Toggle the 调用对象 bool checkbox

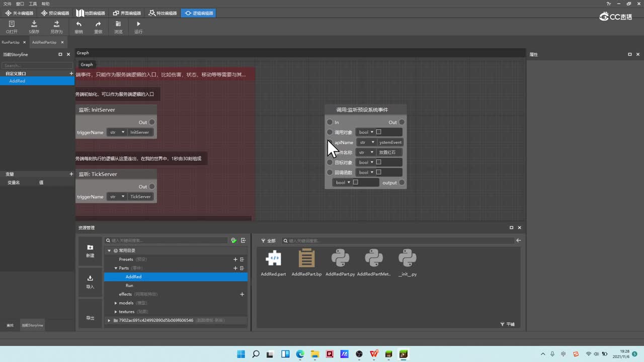click(379, 132)
